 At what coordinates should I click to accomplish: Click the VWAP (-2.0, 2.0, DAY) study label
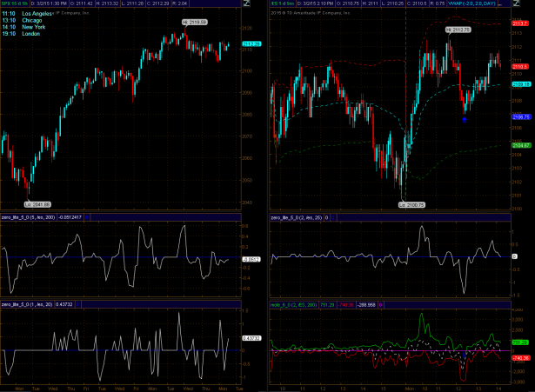(x=471, y=3)
